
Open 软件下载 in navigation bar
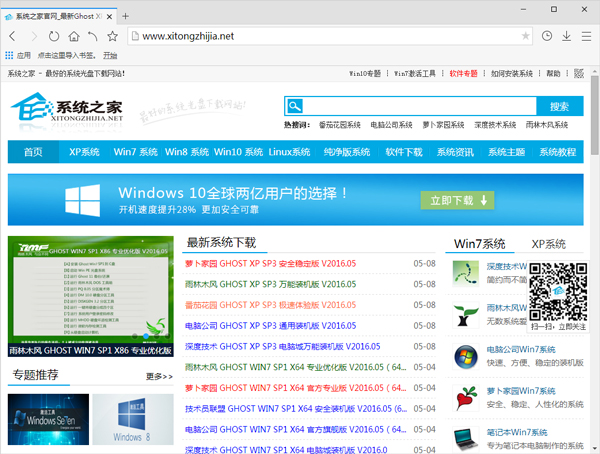click(x=404, y=152)
